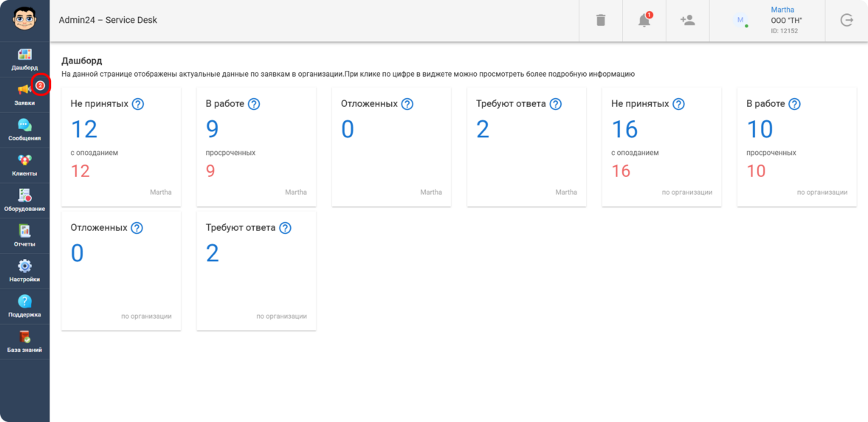
Task: Open Отчеты in sidebar
Action: tap(24, 235)
